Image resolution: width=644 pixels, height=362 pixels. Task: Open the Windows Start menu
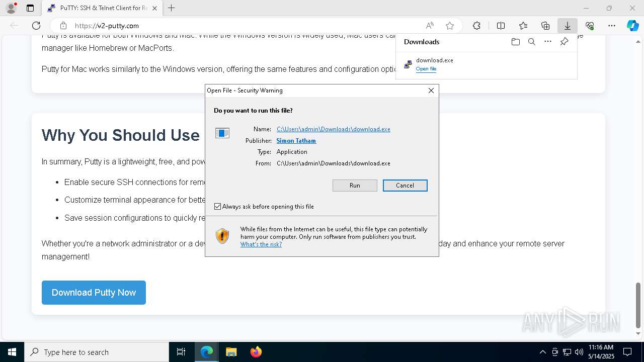12,352
